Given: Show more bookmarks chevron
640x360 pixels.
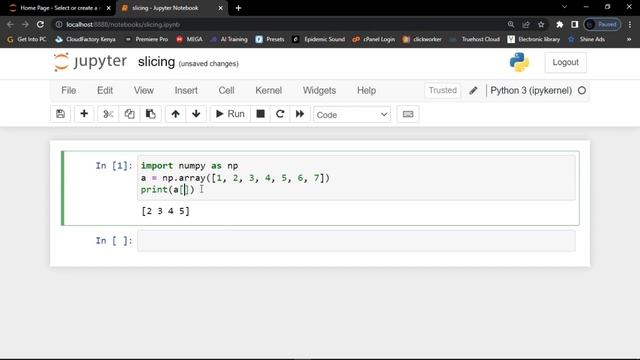Looking at the screenshot, I should pyautogui.click(x=629, y=39).
